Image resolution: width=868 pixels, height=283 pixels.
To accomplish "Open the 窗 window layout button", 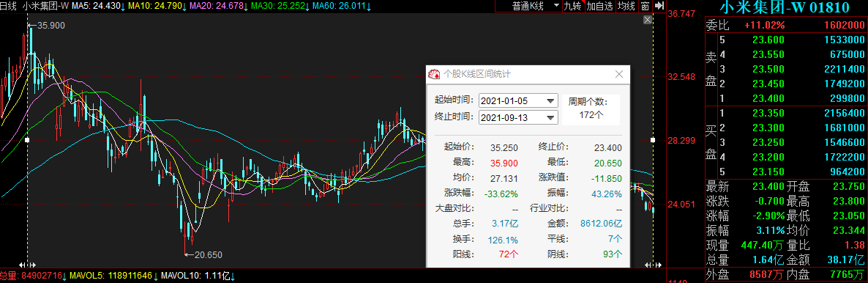I will (x=645, y=6).
